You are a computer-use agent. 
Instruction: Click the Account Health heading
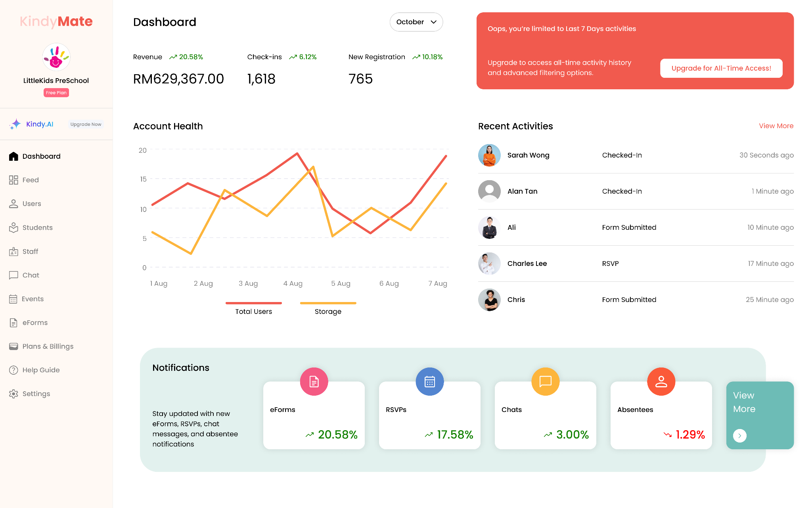click(x=168, y=126)
